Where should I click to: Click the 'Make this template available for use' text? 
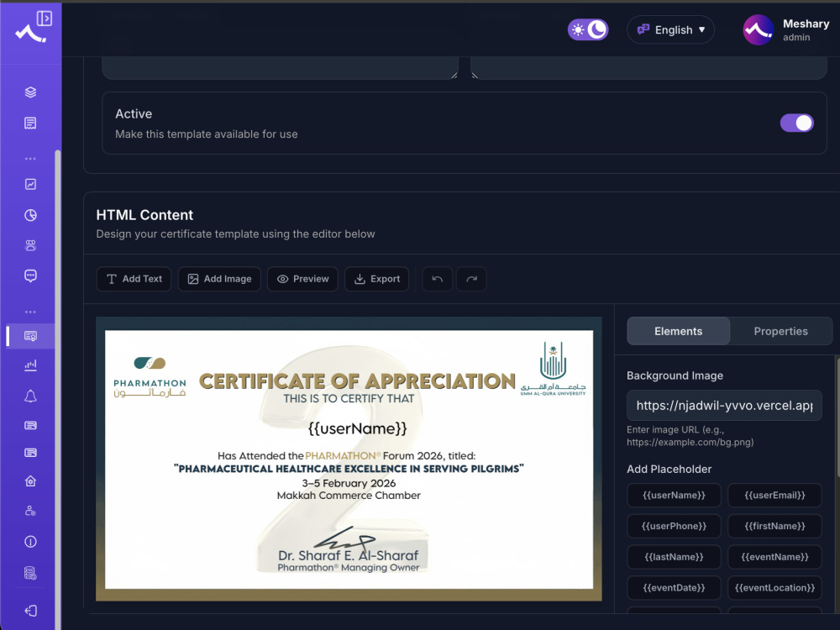tap(207, 134)
